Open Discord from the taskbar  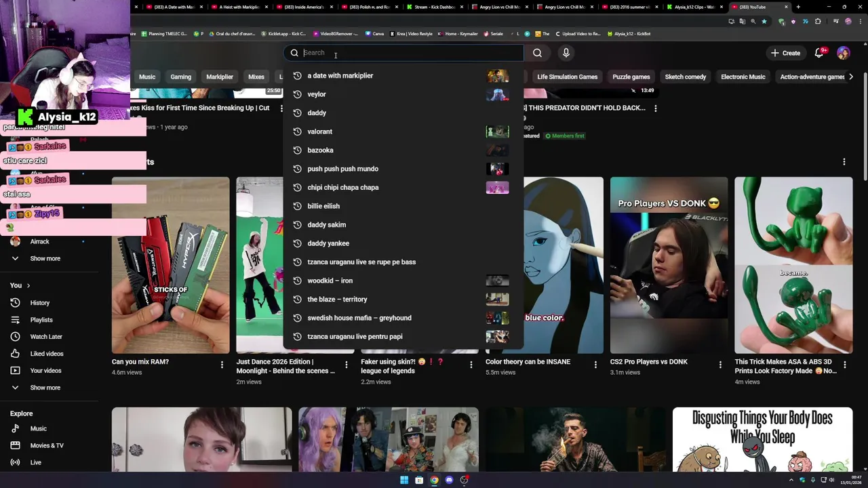tap(449, 480)
